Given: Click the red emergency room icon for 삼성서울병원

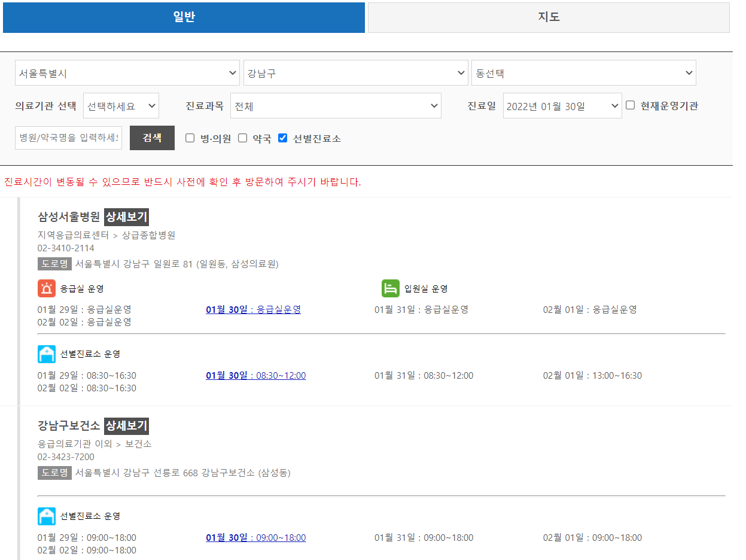Looking at the screenshot, I should pyautogui.click(x=47, y=288).
